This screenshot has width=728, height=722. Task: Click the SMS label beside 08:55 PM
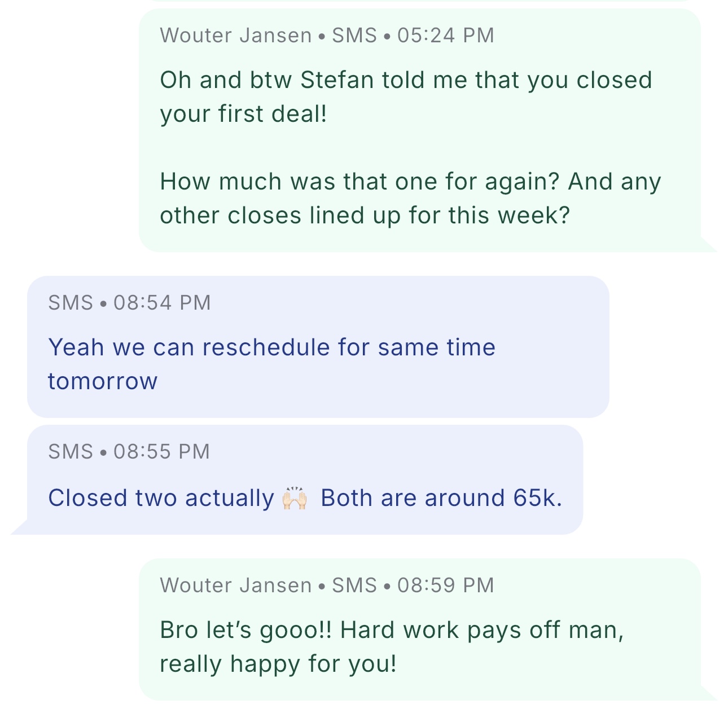71,452
